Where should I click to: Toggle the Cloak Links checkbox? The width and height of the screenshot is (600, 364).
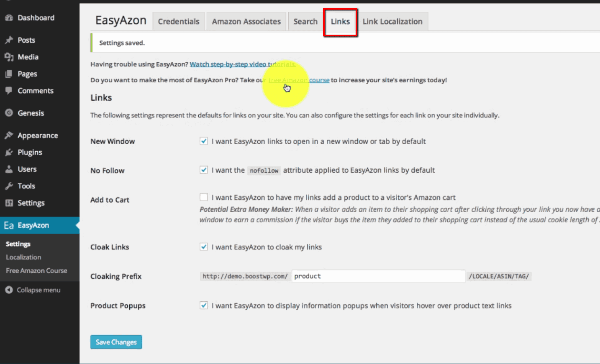pos(204,247)
